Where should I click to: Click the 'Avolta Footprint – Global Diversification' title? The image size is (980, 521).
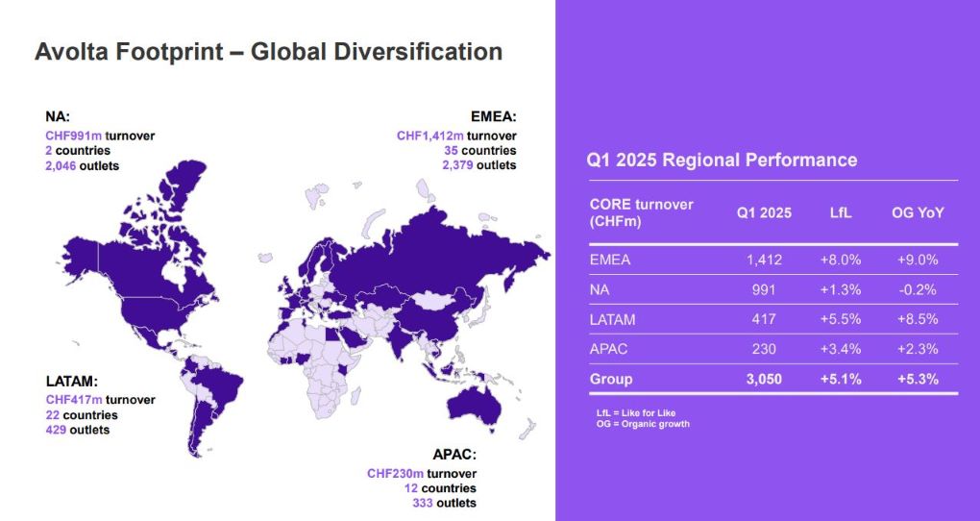point(268,51)
